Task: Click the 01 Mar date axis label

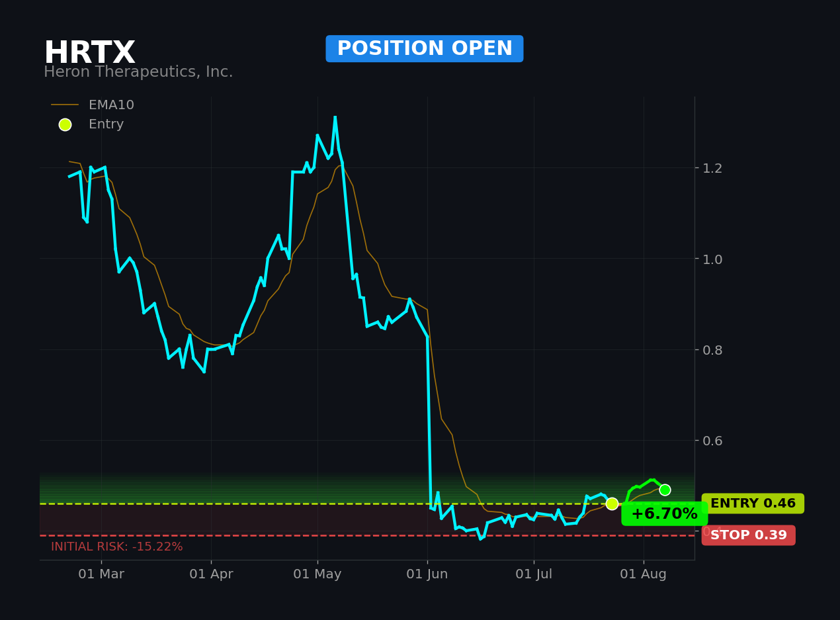Action: (101, 574)
